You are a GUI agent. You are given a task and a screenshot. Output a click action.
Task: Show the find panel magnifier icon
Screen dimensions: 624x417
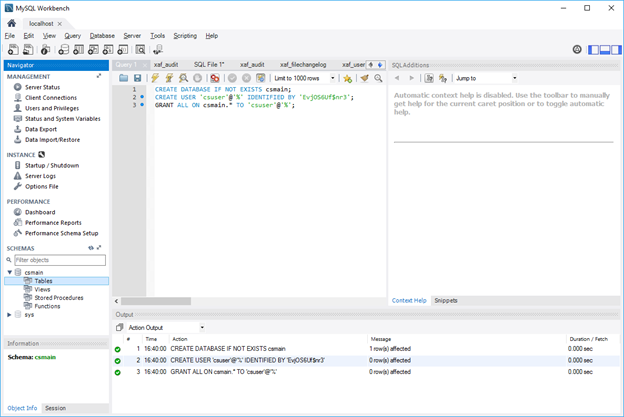[x=378, y=78]
